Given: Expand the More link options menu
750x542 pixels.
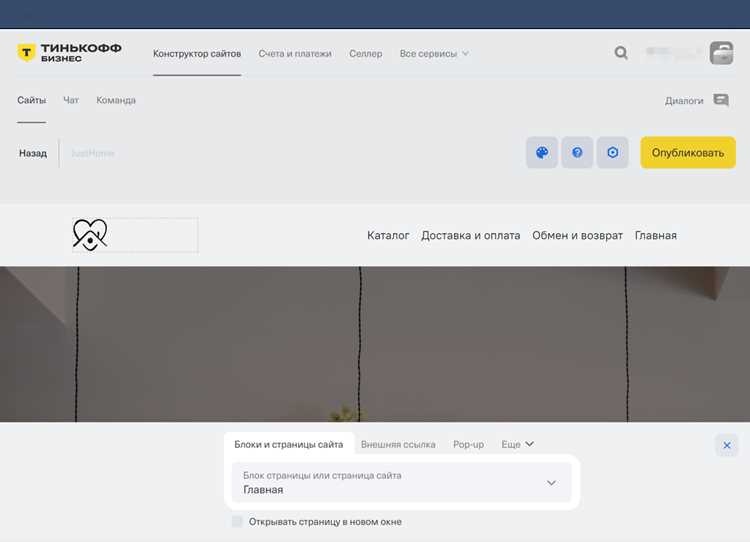Looking at the screenshot, I should coord(517,444).
